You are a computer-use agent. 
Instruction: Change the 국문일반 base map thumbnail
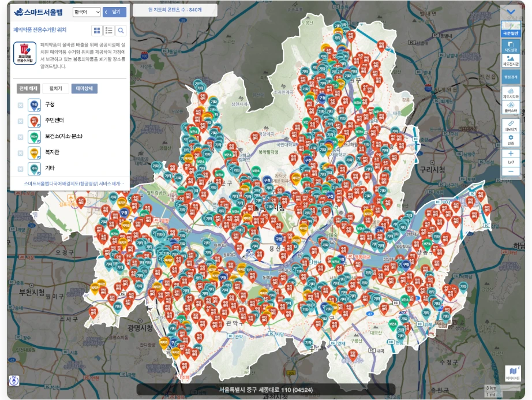coord(511,29)
